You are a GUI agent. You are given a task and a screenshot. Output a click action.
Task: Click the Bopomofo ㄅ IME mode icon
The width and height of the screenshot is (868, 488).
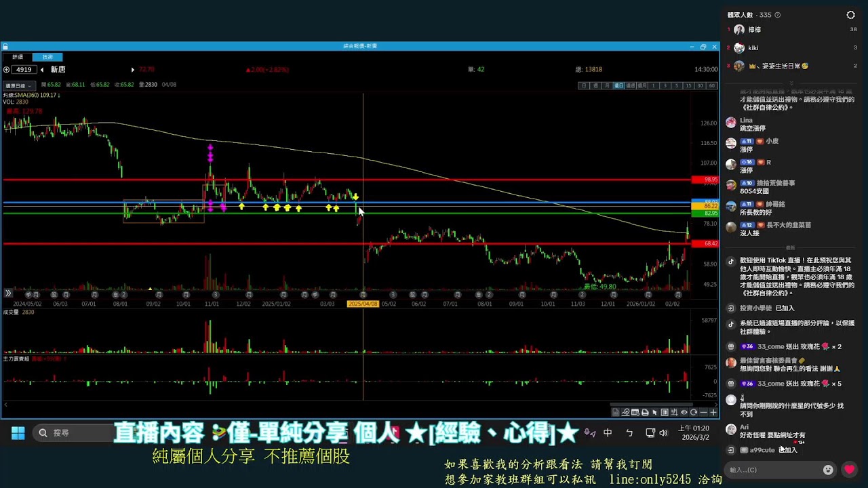point(629,432)
